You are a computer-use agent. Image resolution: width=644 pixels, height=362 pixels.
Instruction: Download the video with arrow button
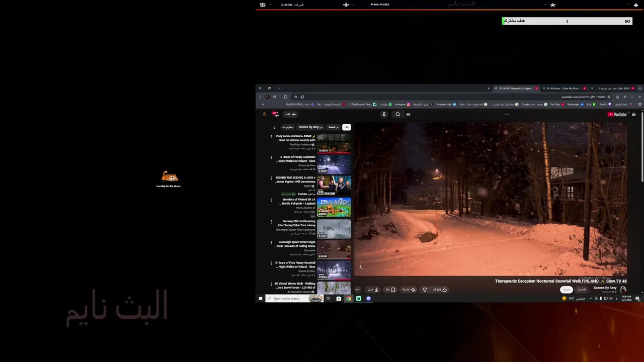coord(373,290)
